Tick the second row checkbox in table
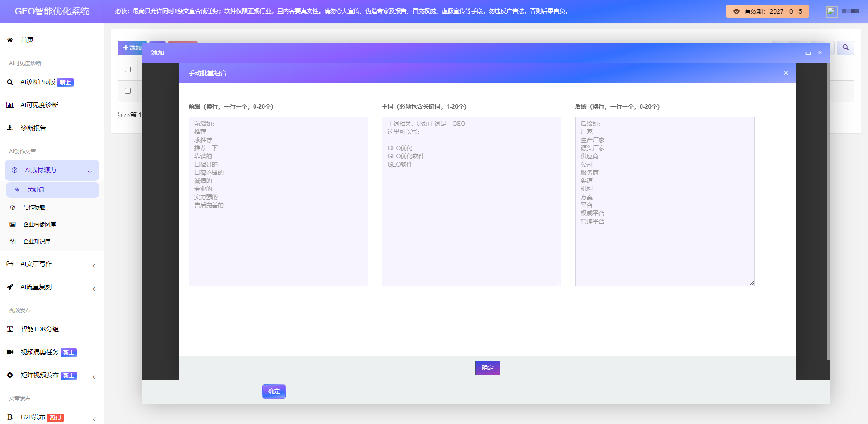This screenshot has height=424, width=868. coord(127,91)
